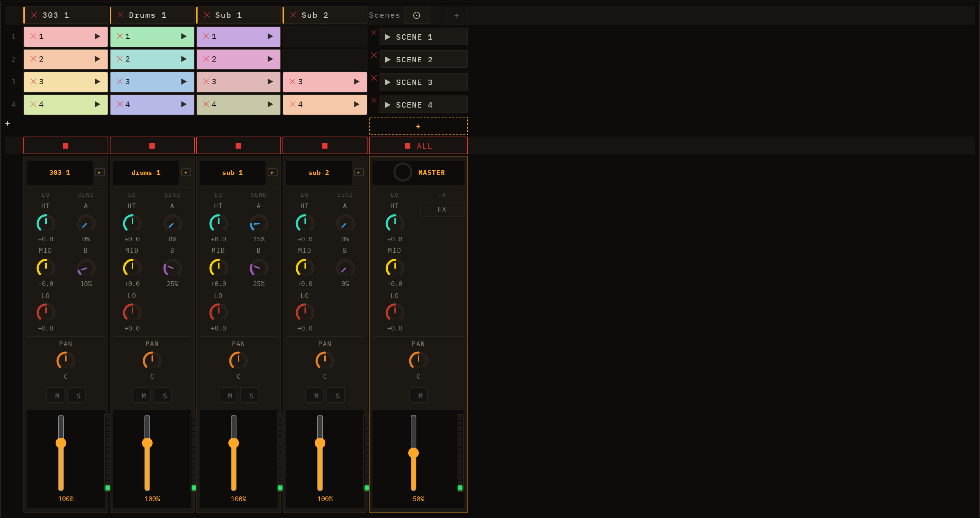
Task: Click the 303-1 volume fader handle
Action: click(61, 443)
